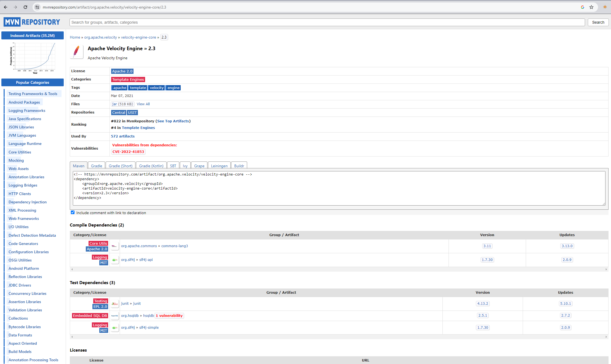Click the slf4j-api artifact icon
This screenshot has width=611, height=364.
click(115, 260)
